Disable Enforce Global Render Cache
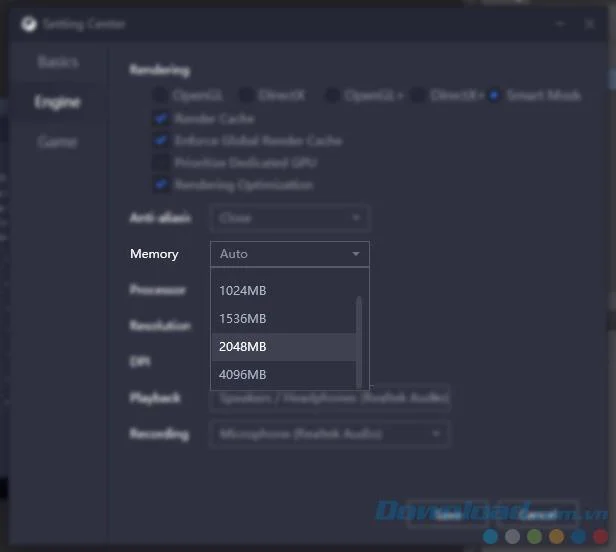The width and height of the screenshot is (616, 552). 161,140
